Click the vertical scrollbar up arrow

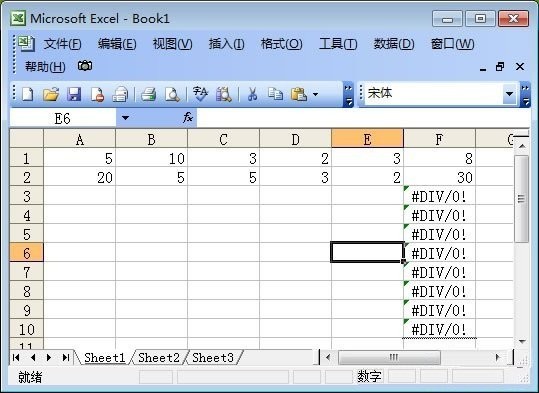pyautogui.click(x=522, y=146)
